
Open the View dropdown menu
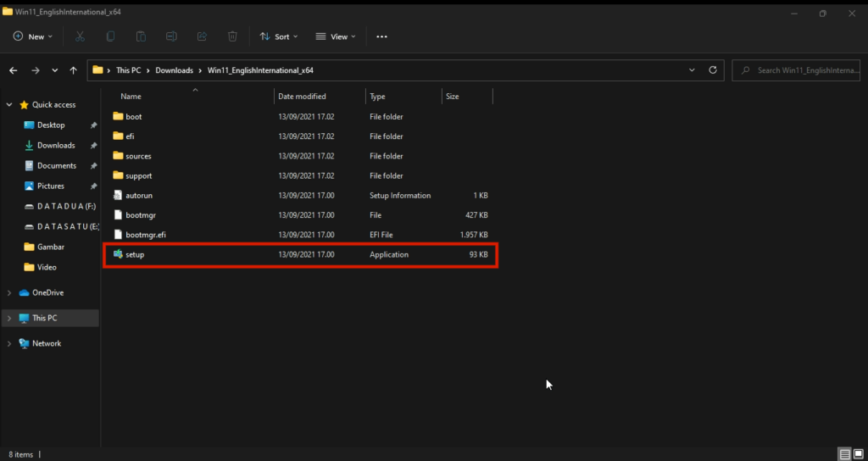click(336, 36)
